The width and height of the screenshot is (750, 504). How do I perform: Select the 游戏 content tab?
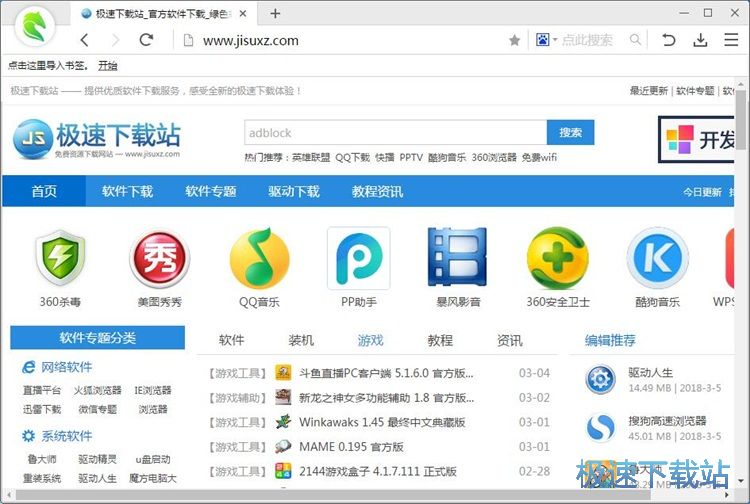click(371, 340)
